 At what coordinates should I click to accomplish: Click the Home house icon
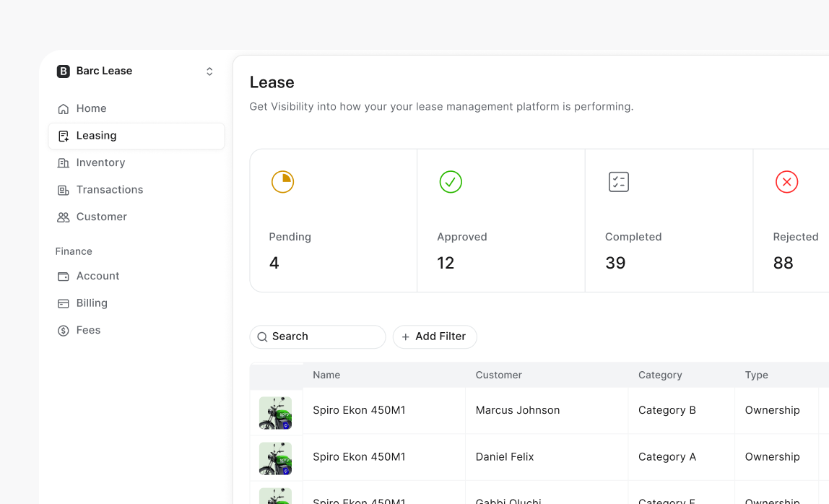(64, 109)
